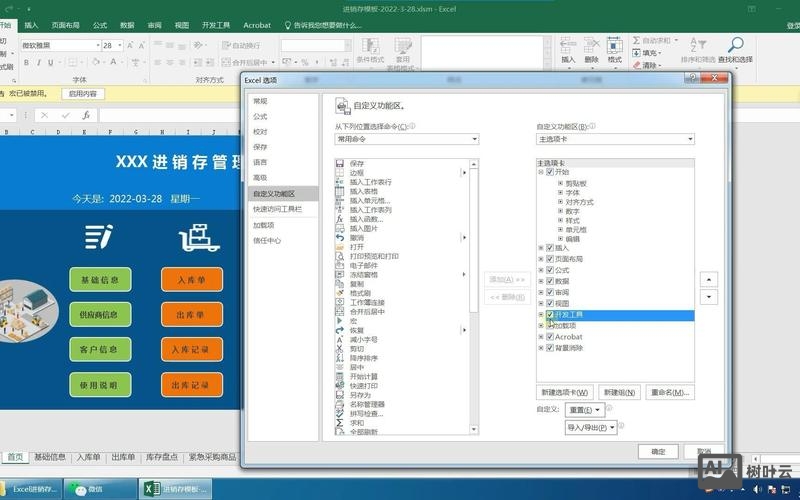Switch to the 入库单 sheet tab
800x500 pixels.
click(x=89, y=457)
